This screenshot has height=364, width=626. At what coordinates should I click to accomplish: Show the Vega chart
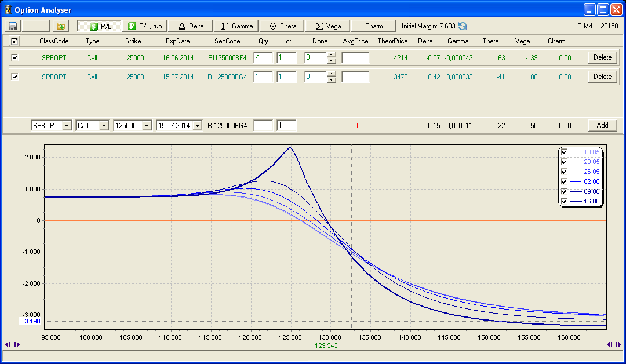328,26
